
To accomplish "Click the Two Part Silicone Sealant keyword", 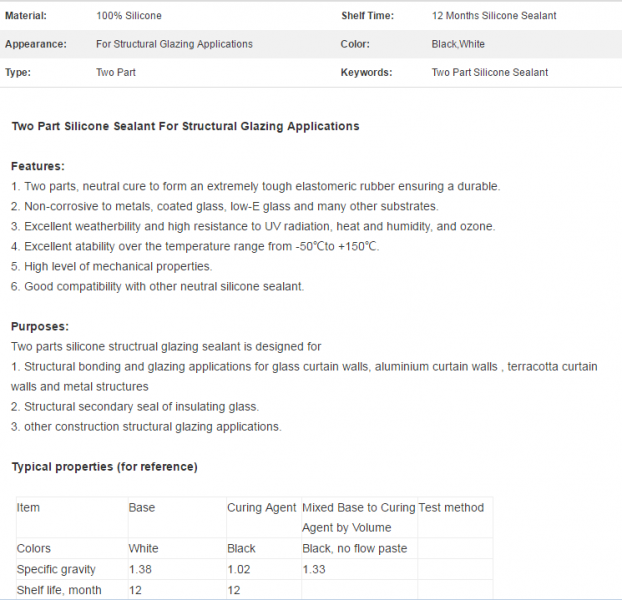I will pyautogui.click(x=490, y=73).
